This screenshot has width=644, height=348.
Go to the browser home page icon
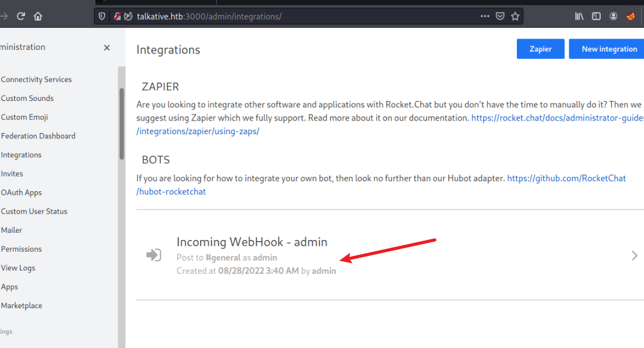click(38, 17)
